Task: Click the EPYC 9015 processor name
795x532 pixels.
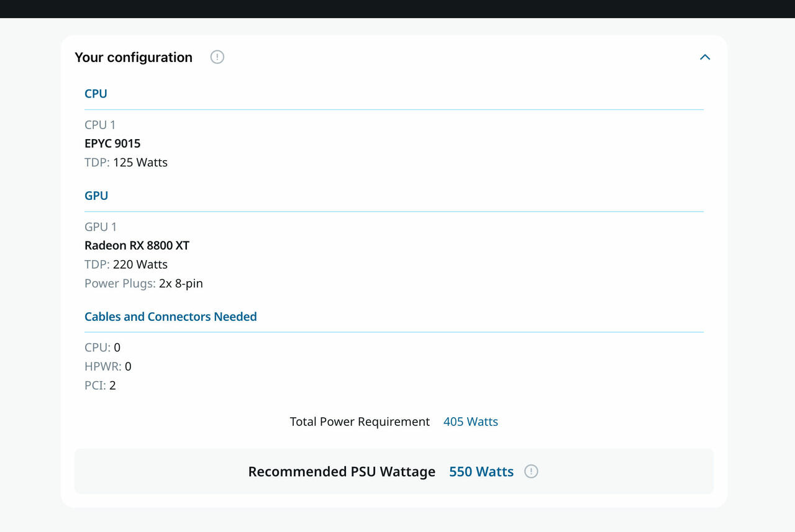Action: (112, 143)
